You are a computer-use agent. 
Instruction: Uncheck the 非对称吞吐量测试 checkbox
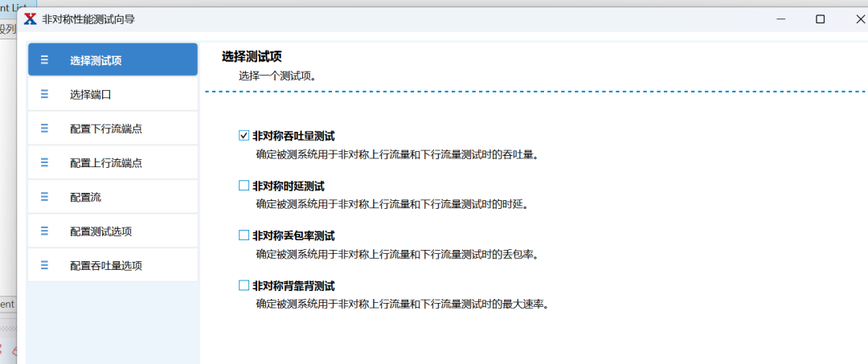tap(244, 136)
